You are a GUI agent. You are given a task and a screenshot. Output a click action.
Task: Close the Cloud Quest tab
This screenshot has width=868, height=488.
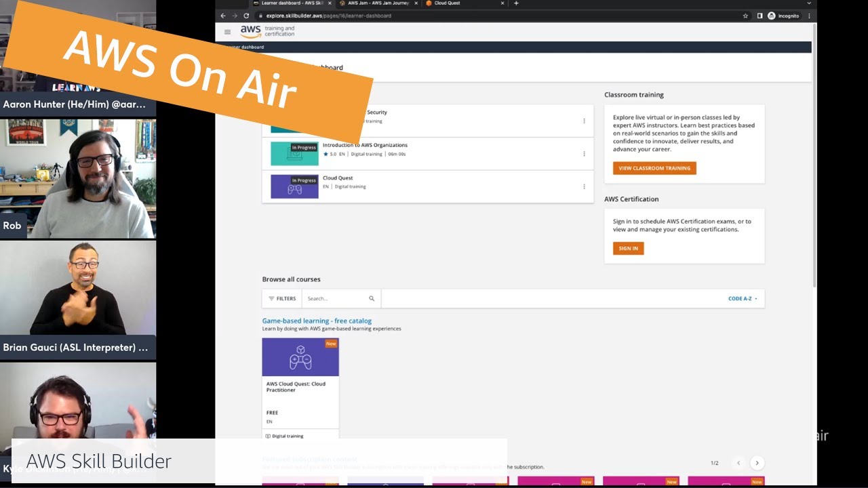coord(502,3)
